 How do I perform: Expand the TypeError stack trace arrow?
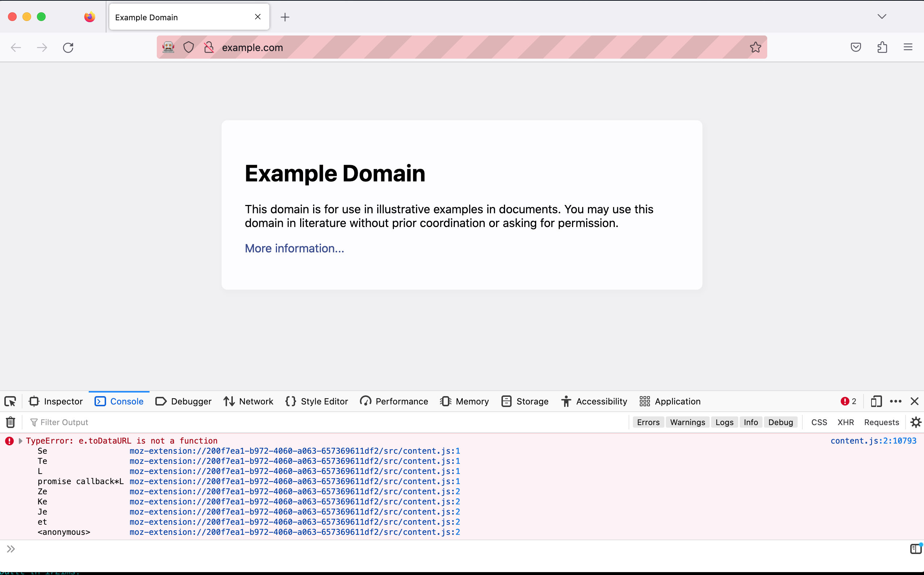[x=21, y=441]
